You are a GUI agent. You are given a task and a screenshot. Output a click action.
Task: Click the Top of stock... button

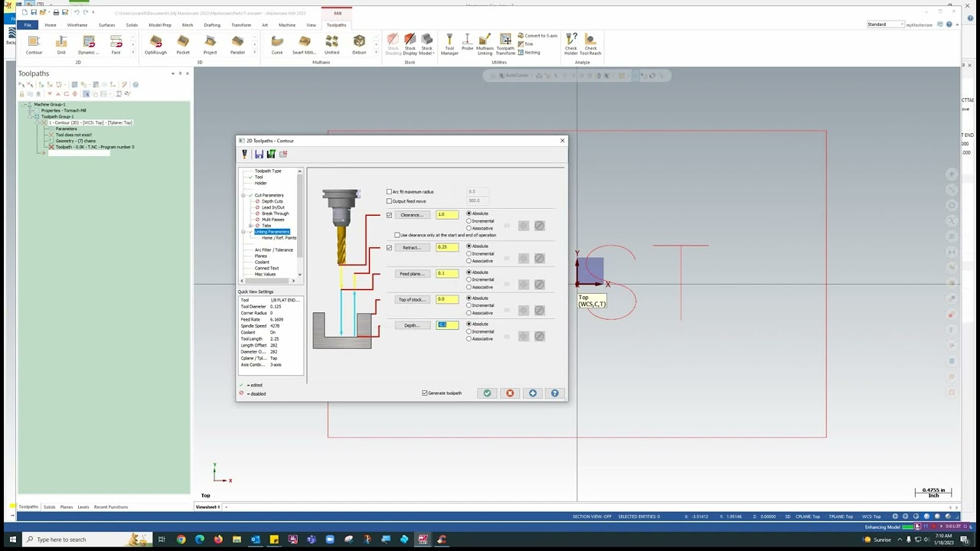(x=412, y=299)
